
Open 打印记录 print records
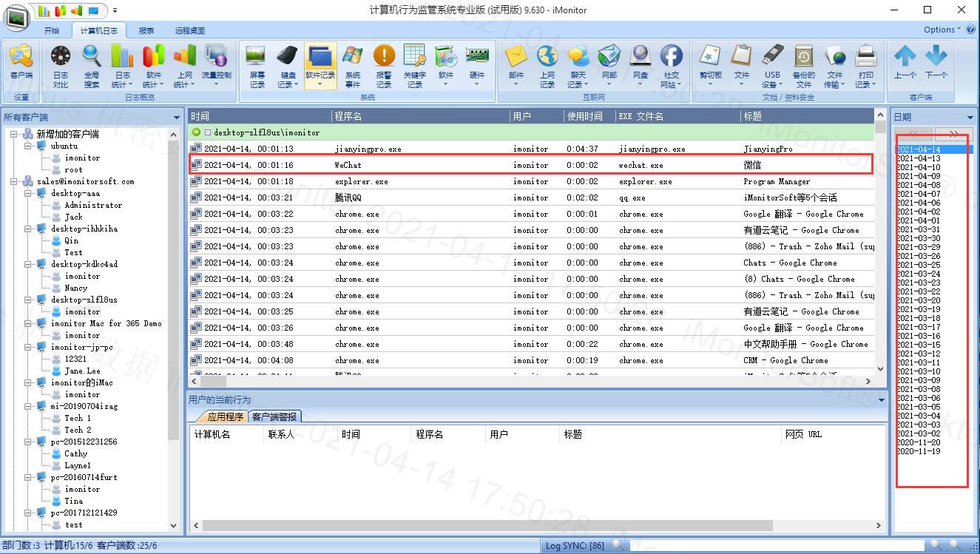(866, 67)
